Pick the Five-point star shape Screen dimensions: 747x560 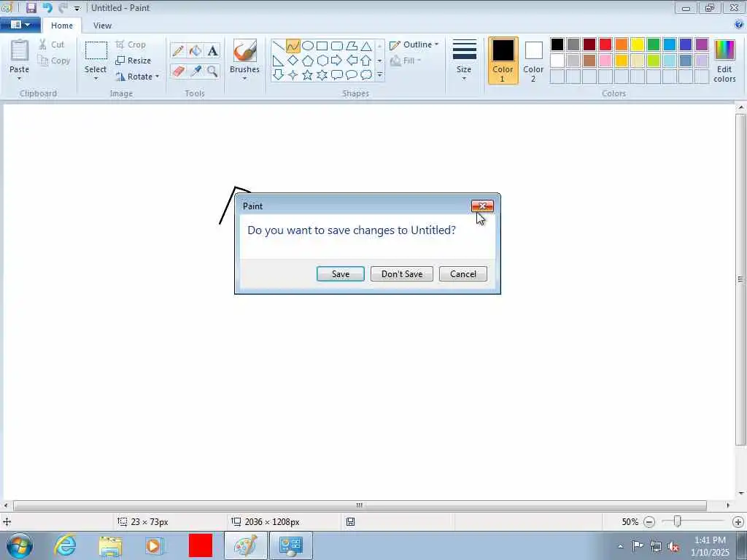308,75
